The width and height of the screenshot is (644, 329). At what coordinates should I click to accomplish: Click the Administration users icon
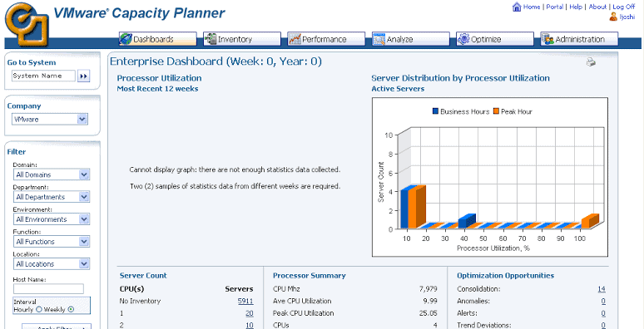(x=547, y=39)
